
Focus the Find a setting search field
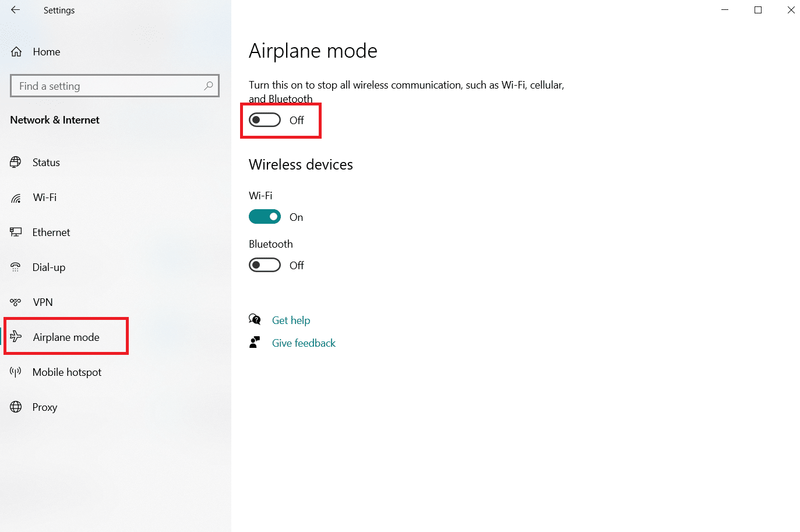click(115, 86)
